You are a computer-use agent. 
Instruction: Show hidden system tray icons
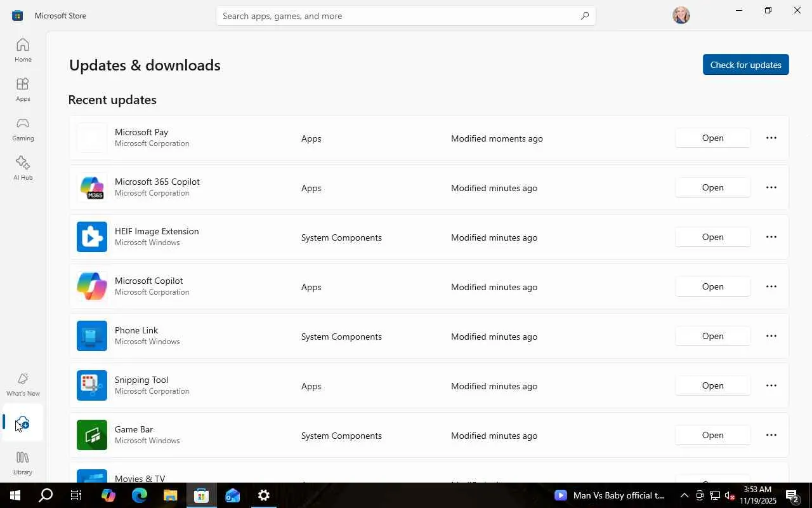(x=684, y=495)
